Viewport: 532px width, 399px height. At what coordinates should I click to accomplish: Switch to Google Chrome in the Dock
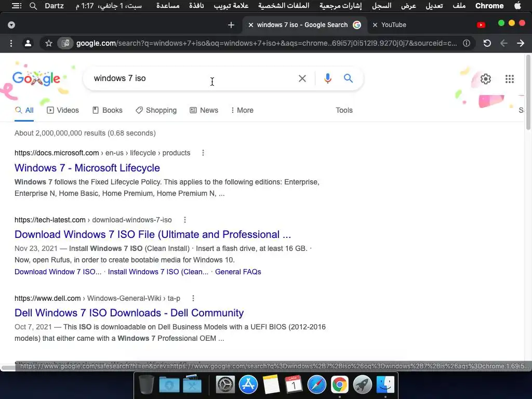point(340,385)
